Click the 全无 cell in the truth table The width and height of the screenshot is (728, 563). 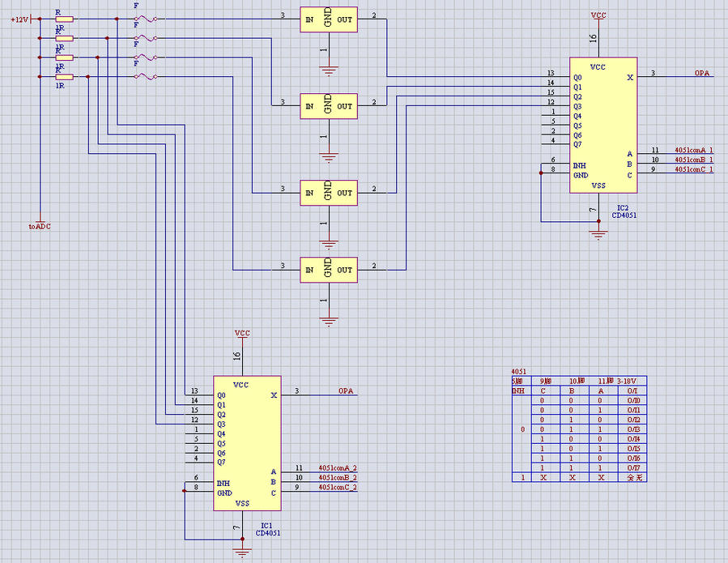[x=634, y=477]
